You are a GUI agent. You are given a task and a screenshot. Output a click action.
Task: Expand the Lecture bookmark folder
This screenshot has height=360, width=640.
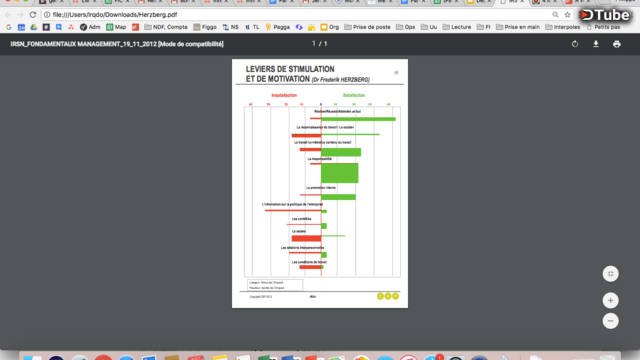457,27
